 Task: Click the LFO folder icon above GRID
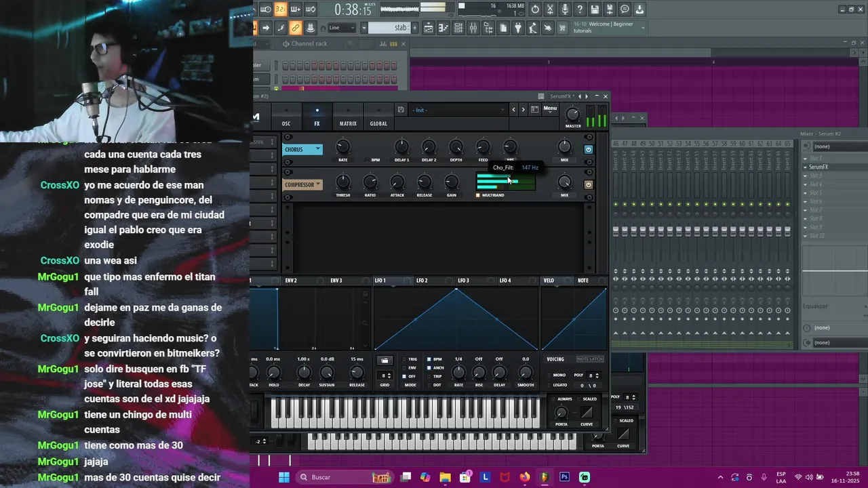[x=384, y=361]
